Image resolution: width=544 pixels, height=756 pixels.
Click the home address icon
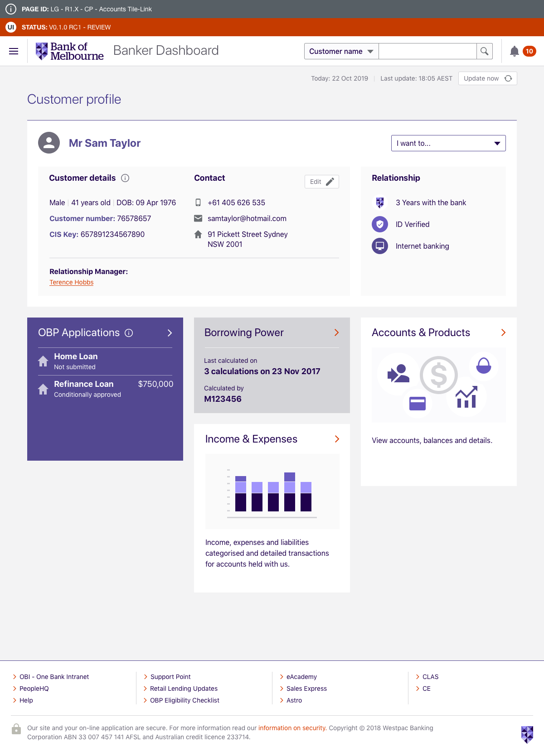pyautogui.click(x=198, y=234)
